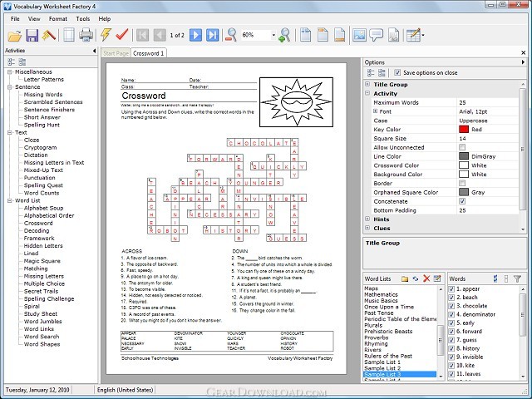This screenshot has width=532, height=399.
Task: Click the refresh icon in Word Lists
Action: pos(416,279)
